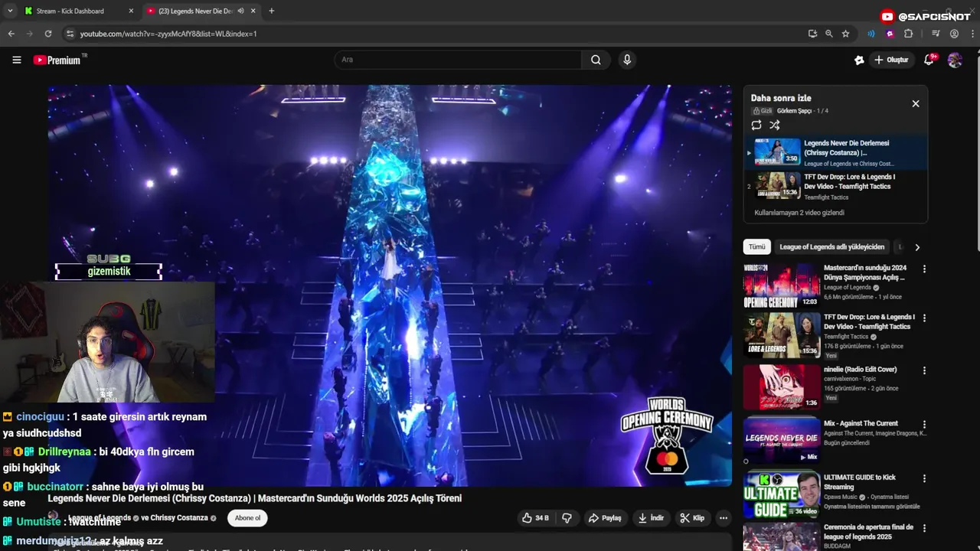Bookmark this page with the star icon
Screen dimensions: 980x551
pos(845,34)
